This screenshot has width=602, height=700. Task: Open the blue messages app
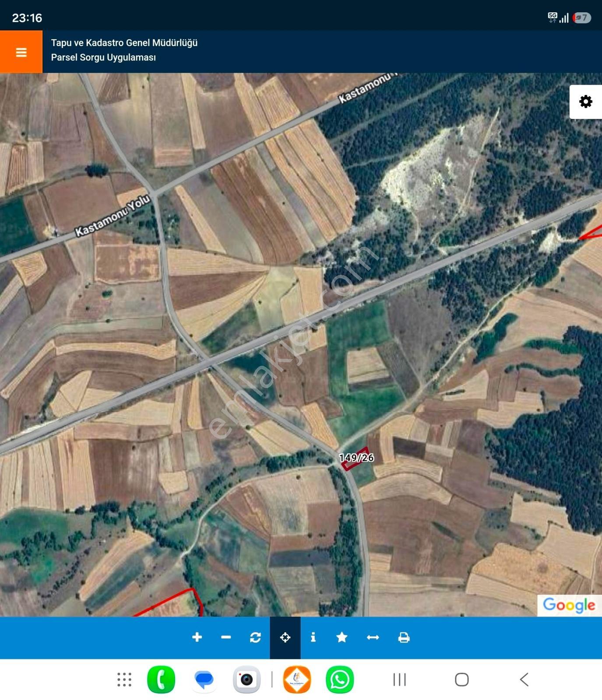click(x=204, y=679)
